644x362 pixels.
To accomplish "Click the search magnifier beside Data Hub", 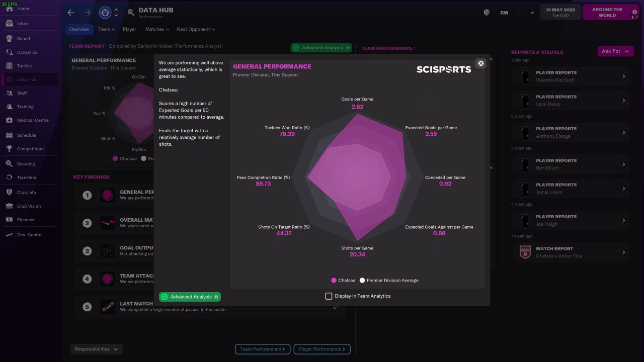I will (131, 13).
